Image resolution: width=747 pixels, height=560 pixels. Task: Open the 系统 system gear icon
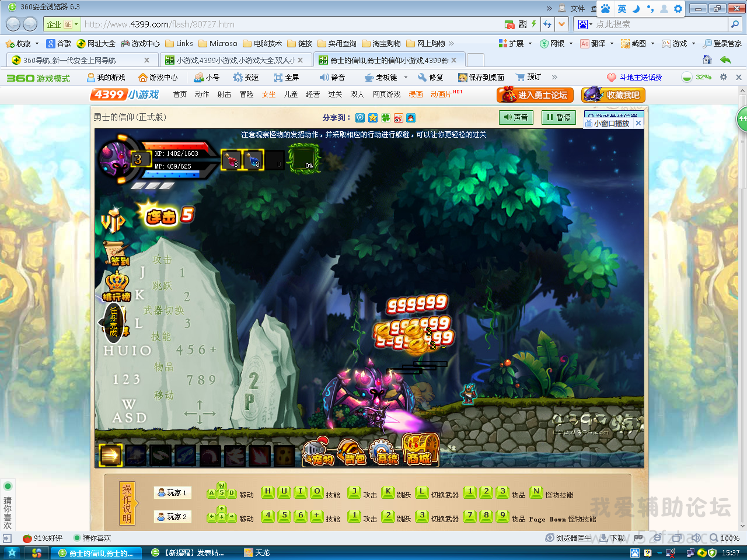tap(386, 452)
